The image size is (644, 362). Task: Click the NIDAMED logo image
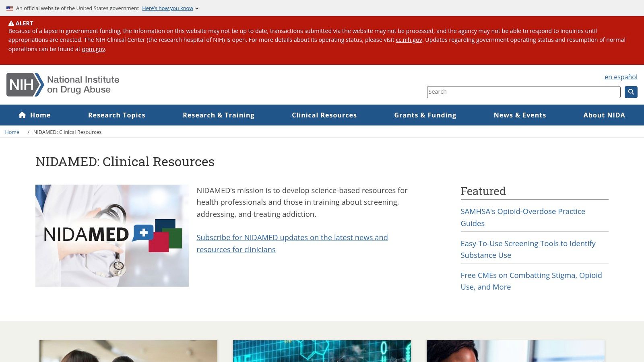coord(112,235)
